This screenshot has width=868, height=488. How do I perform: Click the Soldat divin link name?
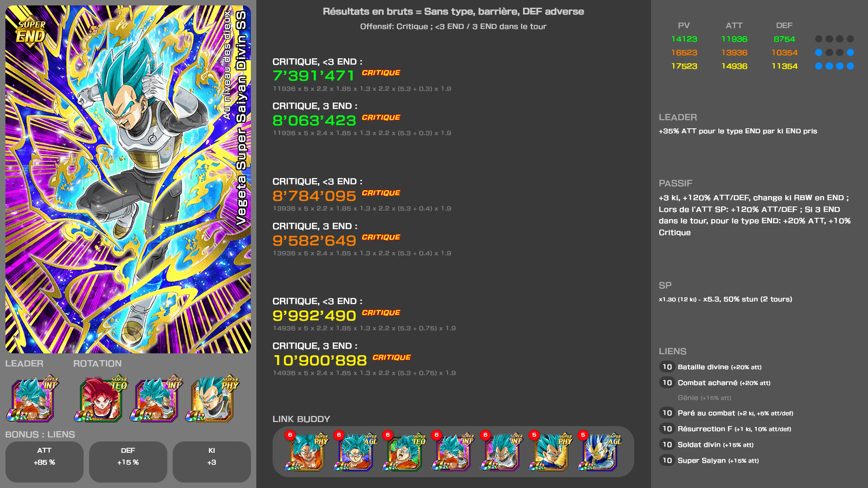(x=699, y=445)
